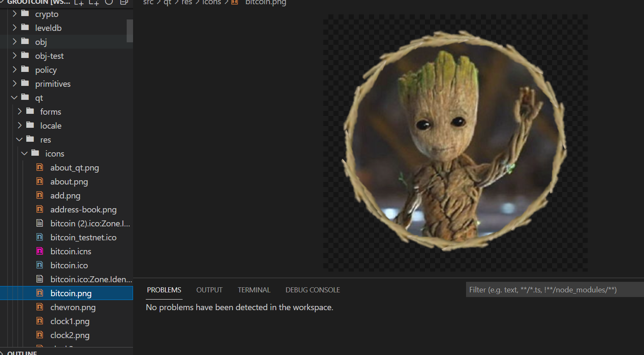Screen dimensions: 644x355
Task: Click the about_qt.png file icon
Action: click(x=40, y=167)
